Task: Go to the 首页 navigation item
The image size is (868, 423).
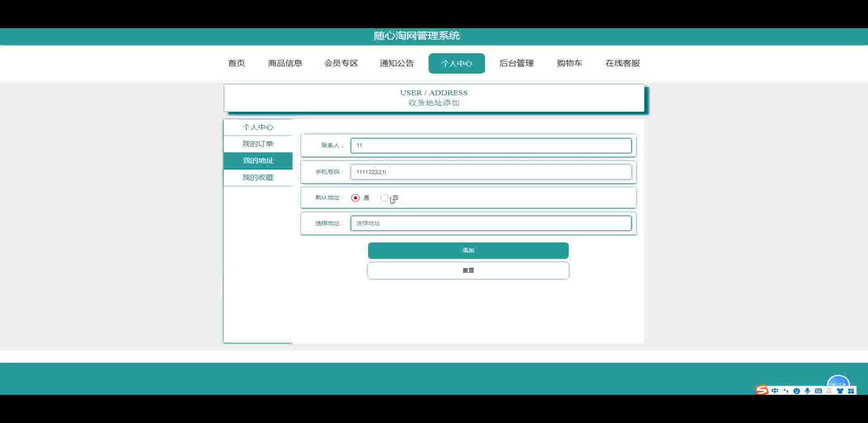Action: point(236,63)
